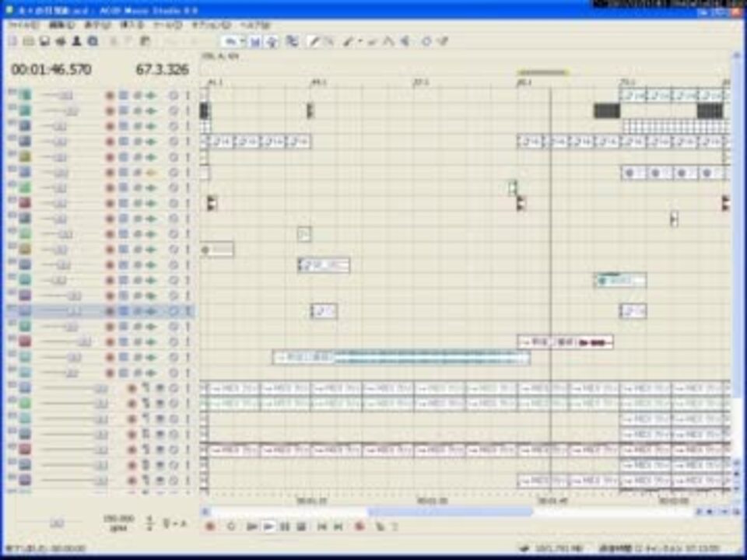Open Track FX on the third track

(138, 126)
